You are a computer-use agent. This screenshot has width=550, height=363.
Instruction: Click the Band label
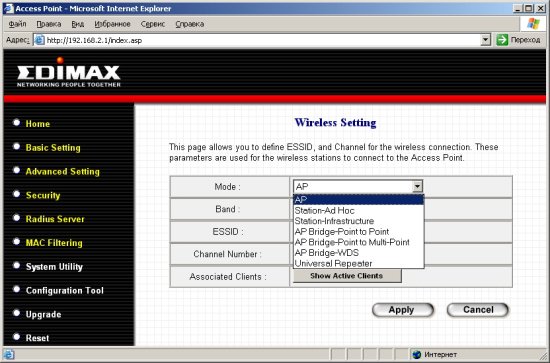pos(228,209)
